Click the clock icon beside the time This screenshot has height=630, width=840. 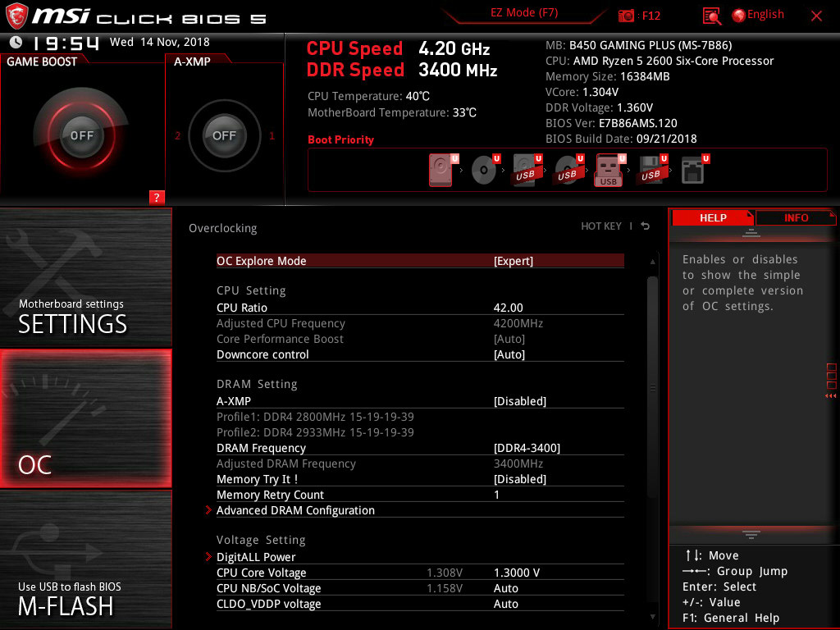coord(16,42)
